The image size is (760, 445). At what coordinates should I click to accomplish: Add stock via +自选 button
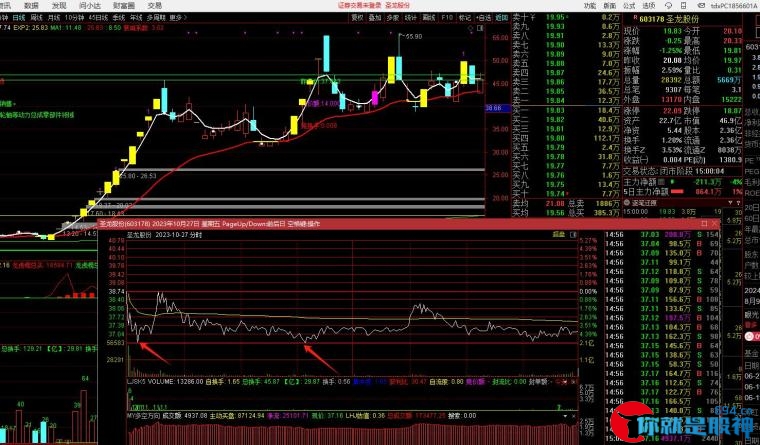point(483,17)
